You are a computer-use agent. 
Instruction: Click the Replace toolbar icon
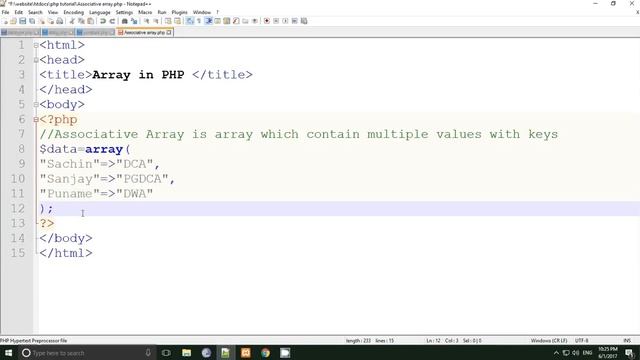click(x=134, y=21)
